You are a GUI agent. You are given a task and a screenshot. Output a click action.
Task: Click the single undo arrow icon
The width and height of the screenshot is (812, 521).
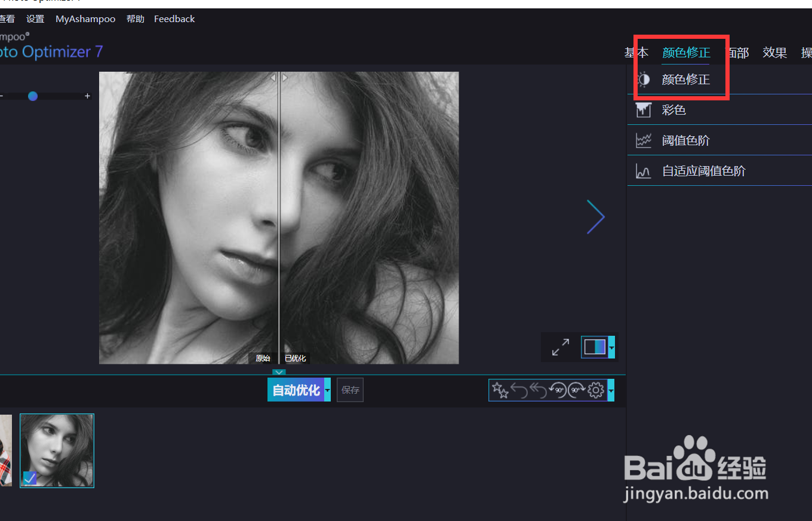pos(519,391)
